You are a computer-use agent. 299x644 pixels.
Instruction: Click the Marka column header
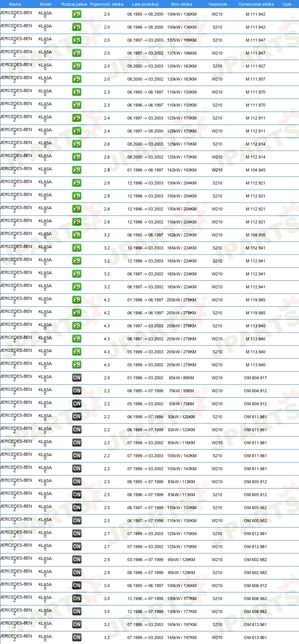click(15, 4)
